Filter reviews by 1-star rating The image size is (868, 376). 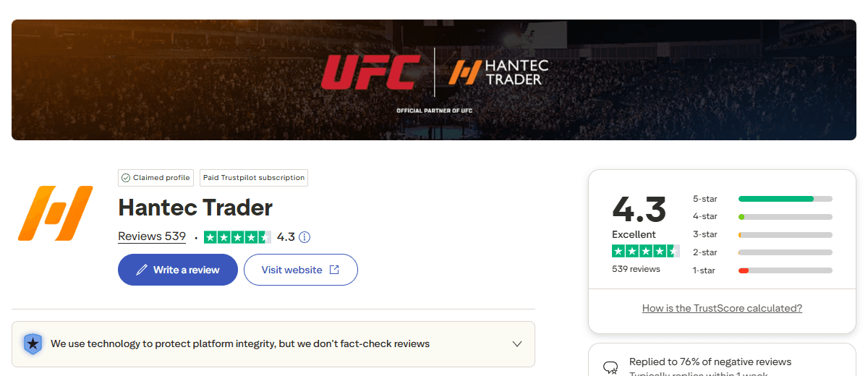(762, 271)
